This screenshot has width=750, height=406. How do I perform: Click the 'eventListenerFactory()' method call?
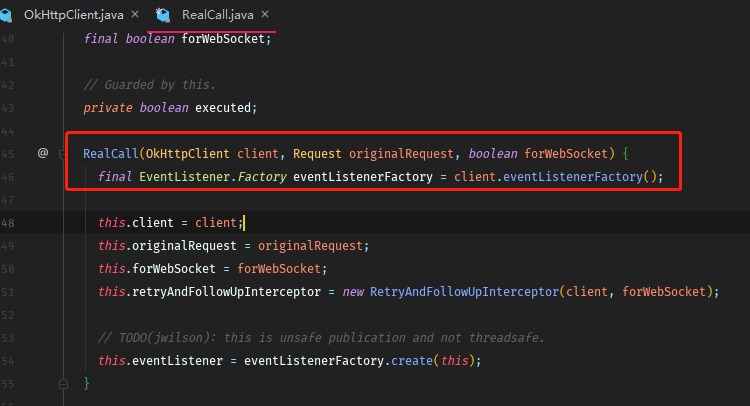(580, 176)
